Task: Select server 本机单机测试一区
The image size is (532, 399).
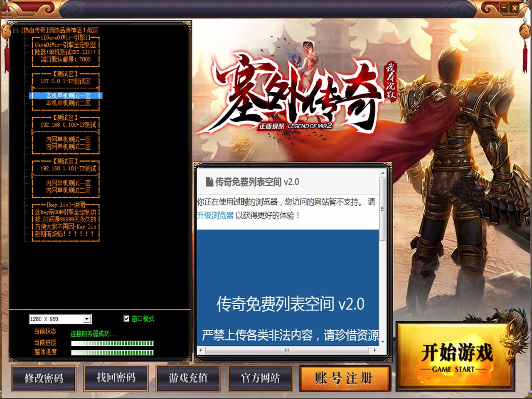Action: tap(68, 96)
